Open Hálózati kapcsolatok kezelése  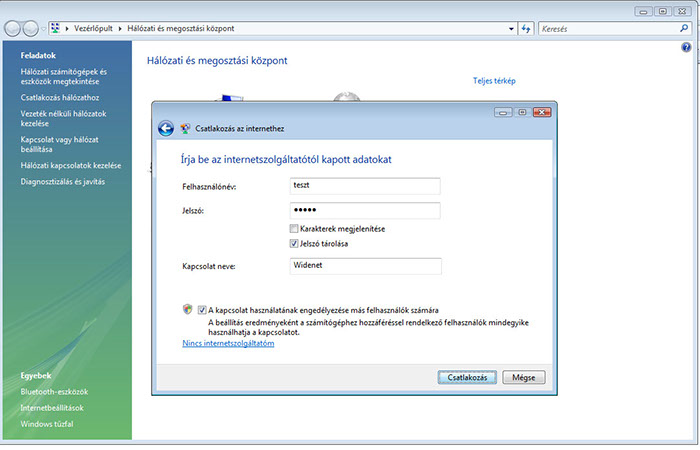(71, 165)
